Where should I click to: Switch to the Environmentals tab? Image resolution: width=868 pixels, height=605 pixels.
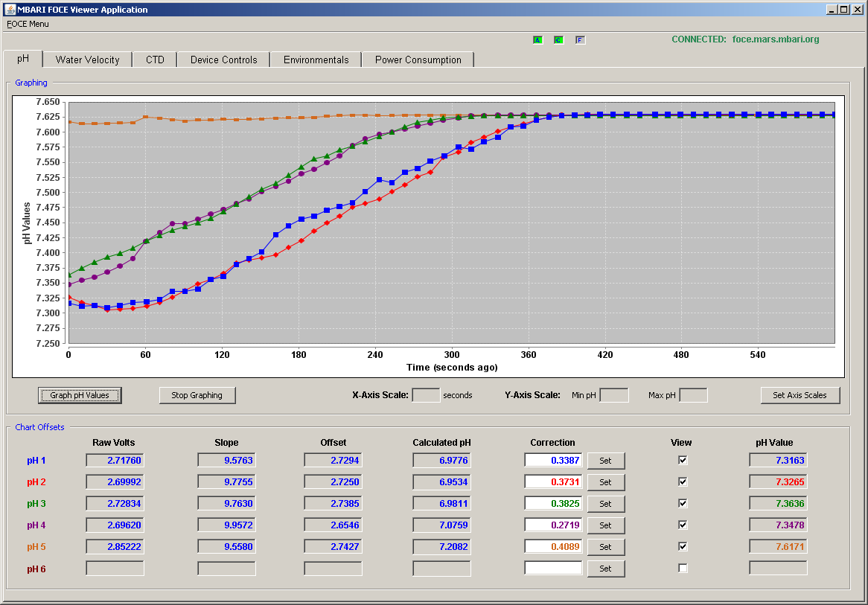[x=316, y=60]
